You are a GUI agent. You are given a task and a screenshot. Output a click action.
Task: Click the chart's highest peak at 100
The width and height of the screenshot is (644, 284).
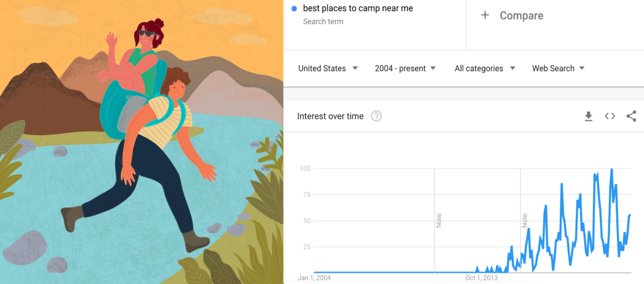(611, 169)
